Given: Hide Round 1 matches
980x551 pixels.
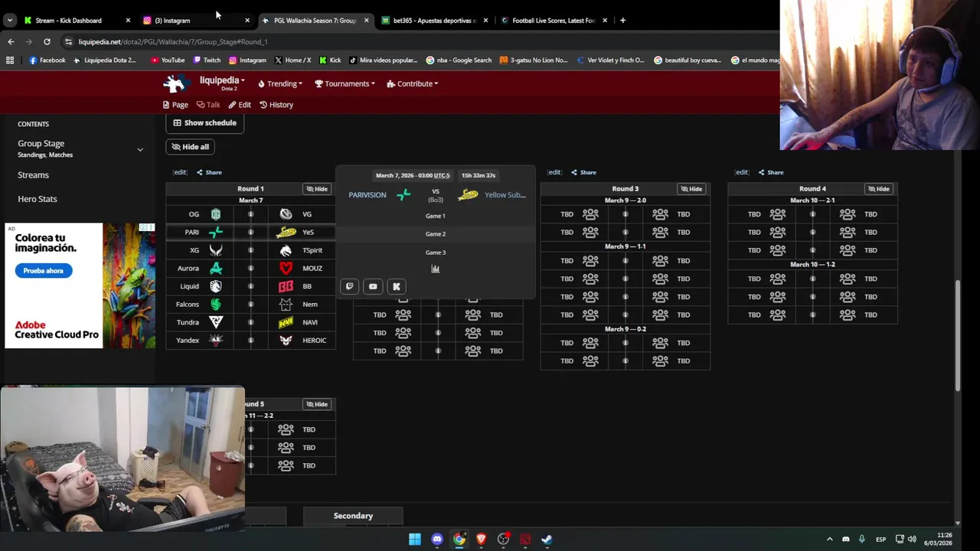Looking at the screenshot, I should click(317, 189).
